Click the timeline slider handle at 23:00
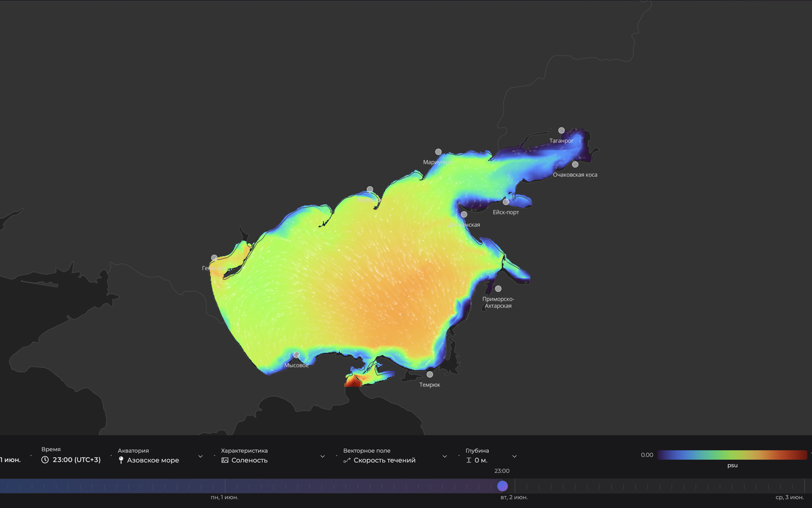Screen dimensions: 812x508 pos(502,486)
